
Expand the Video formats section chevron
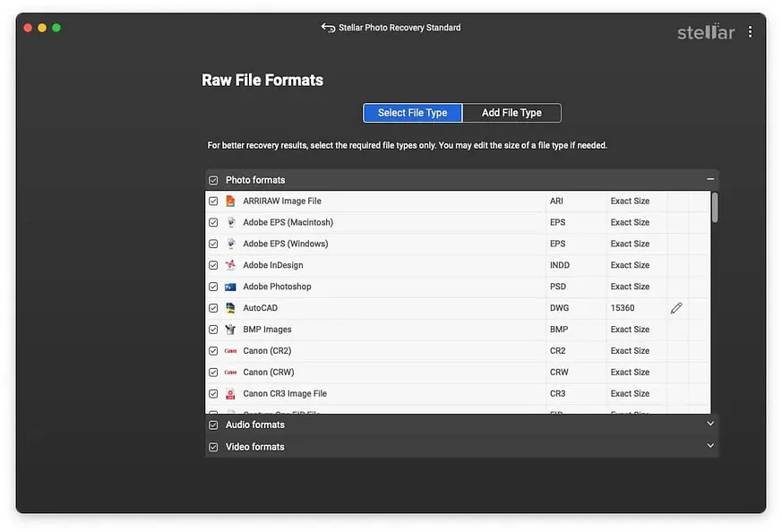point(710,446)
